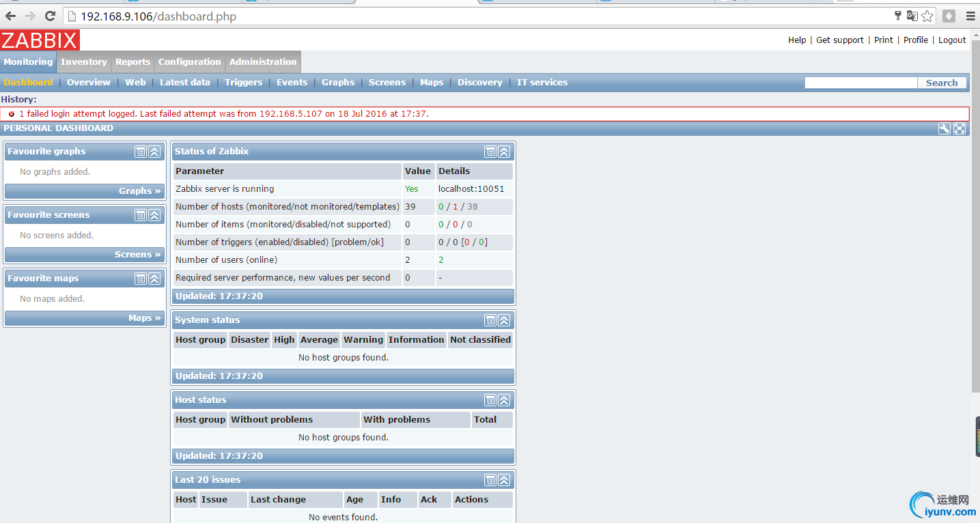Viewport: 980px width, 523px height.
Task: Reload the page with refresh icon
Action: click(x=50, y=16)
